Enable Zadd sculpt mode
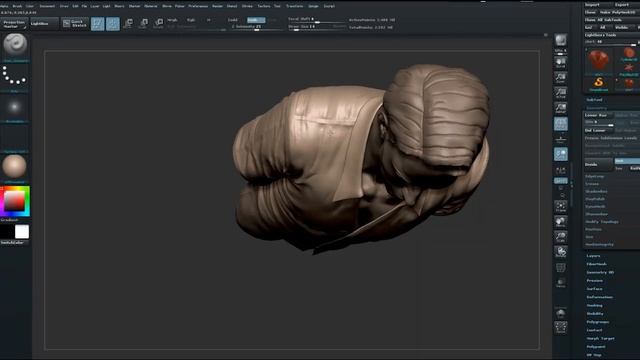This screenshot has height=360, width=640. coord(233,20)
